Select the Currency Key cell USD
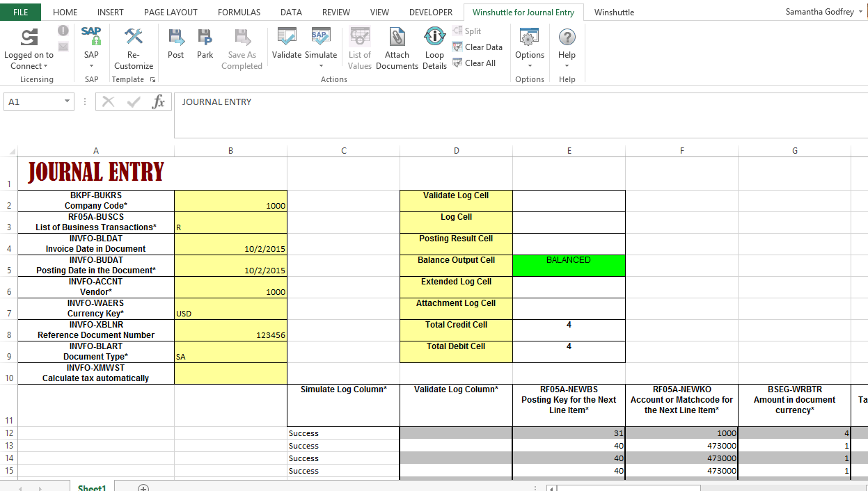 (230, 309)
